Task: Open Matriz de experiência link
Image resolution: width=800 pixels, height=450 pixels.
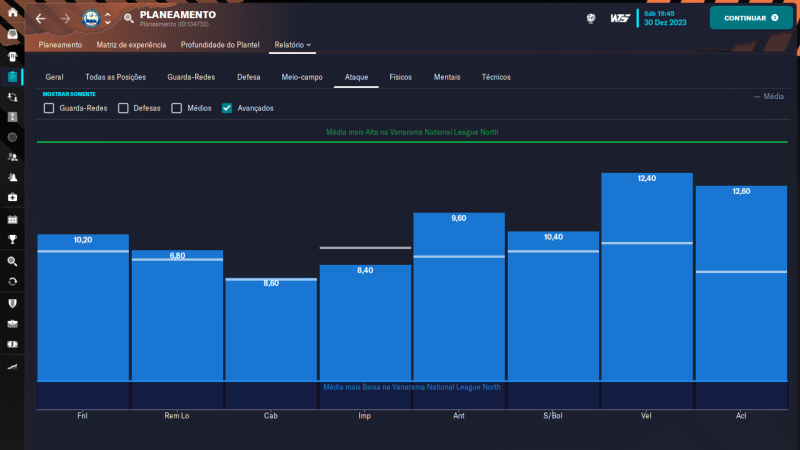Action: (131, 45)
